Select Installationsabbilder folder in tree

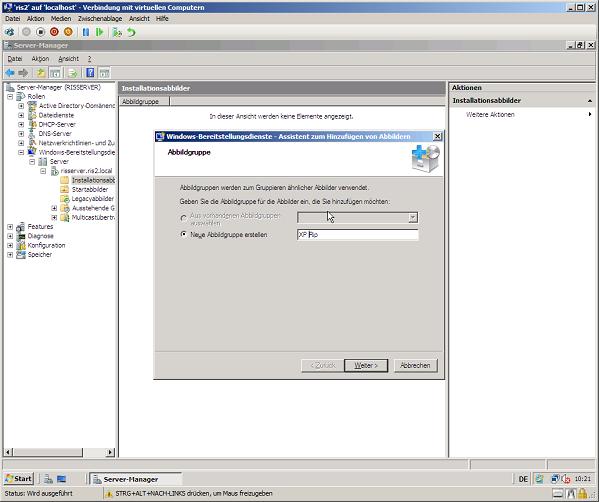tap(93, 180)
